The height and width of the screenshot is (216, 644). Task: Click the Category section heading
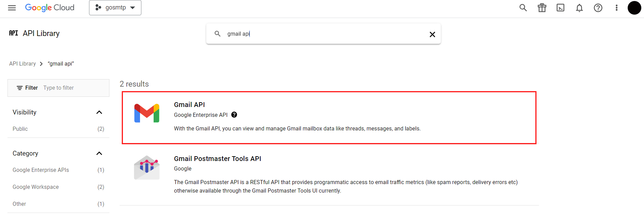point(25,153)
